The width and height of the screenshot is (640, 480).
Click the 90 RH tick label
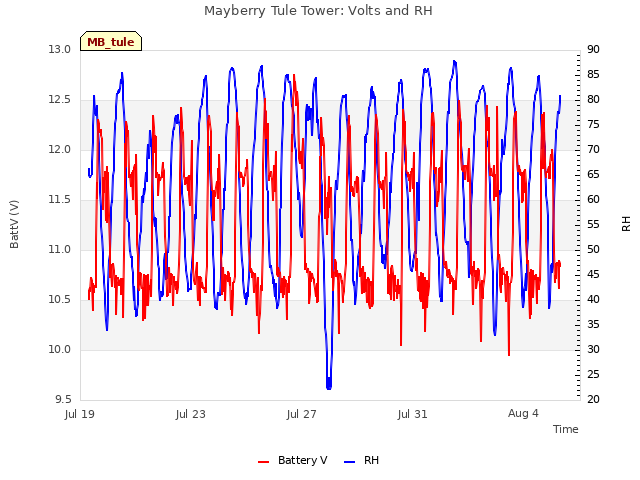click(593, 49)
